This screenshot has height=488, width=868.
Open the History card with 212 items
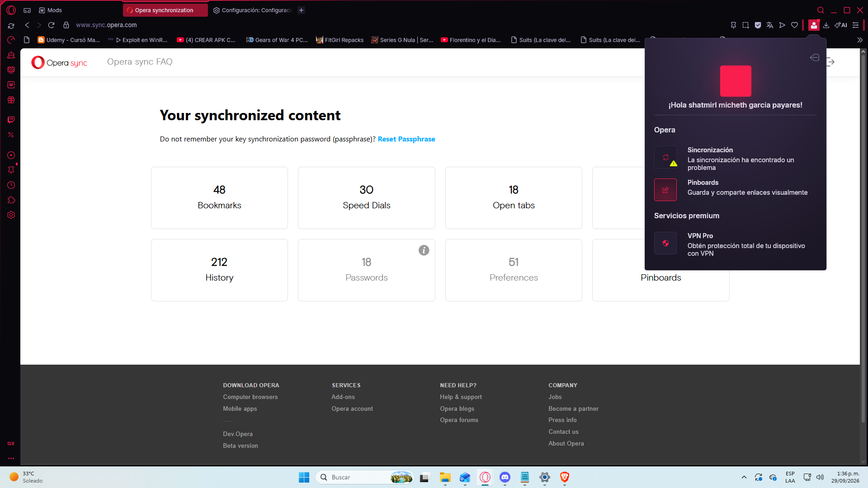[x=219, y=270]
